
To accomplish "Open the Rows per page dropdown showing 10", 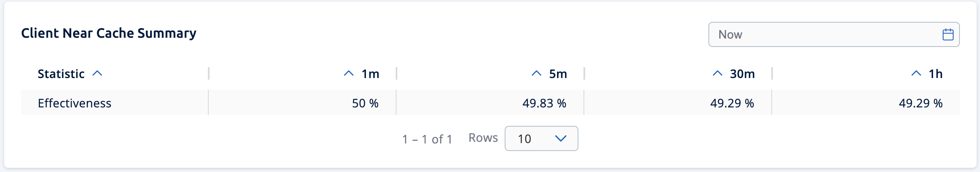I will pyautogui.click(x=541, y=138).
